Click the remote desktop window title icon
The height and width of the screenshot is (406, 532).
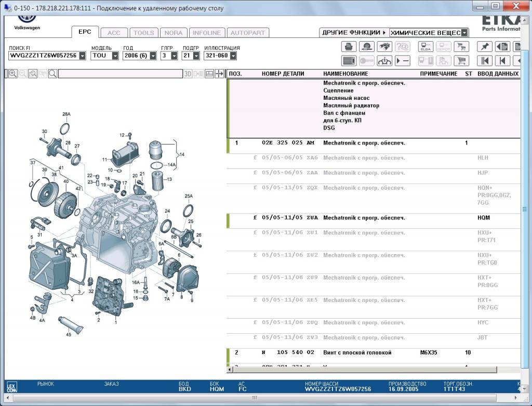tap(7, 7)
